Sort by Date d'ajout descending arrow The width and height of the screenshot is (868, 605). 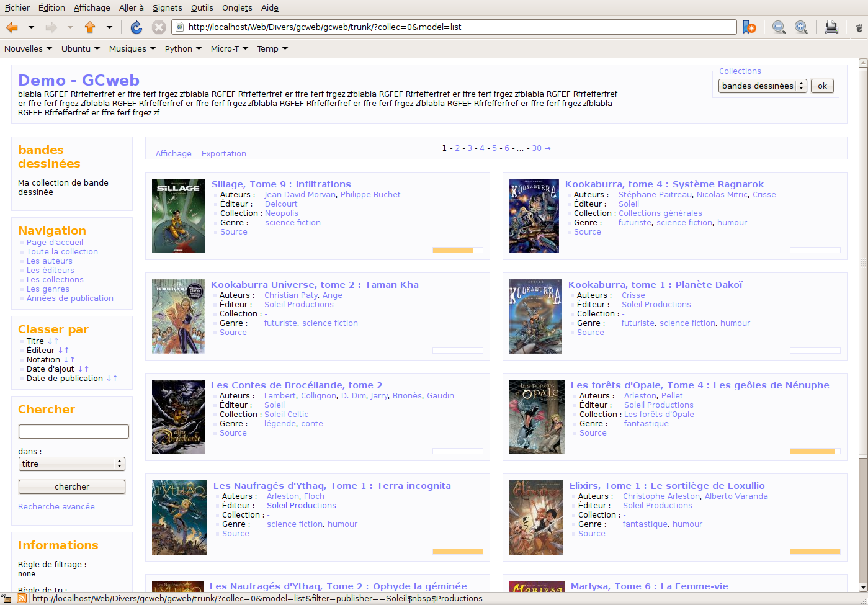(80, 369)
